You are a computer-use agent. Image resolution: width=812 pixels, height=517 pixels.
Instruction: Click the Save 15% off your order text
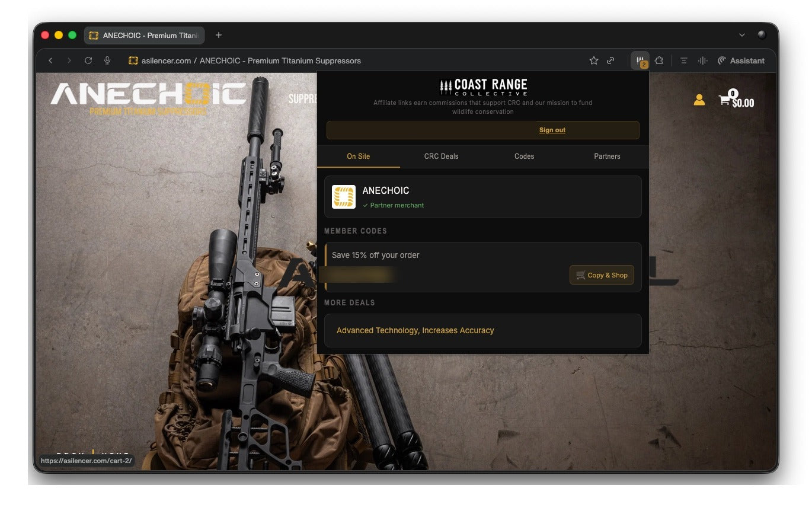tap(375, 255)
